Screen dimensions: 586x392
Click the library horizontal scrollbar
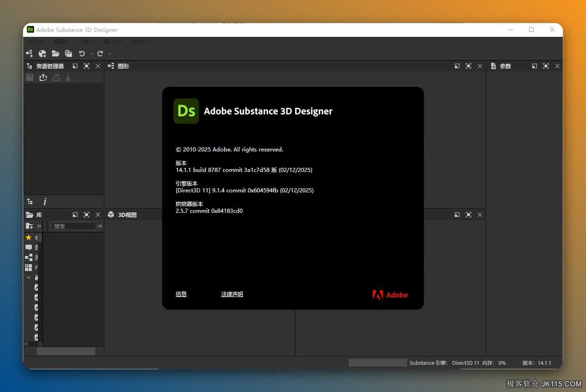click(66, 351)
